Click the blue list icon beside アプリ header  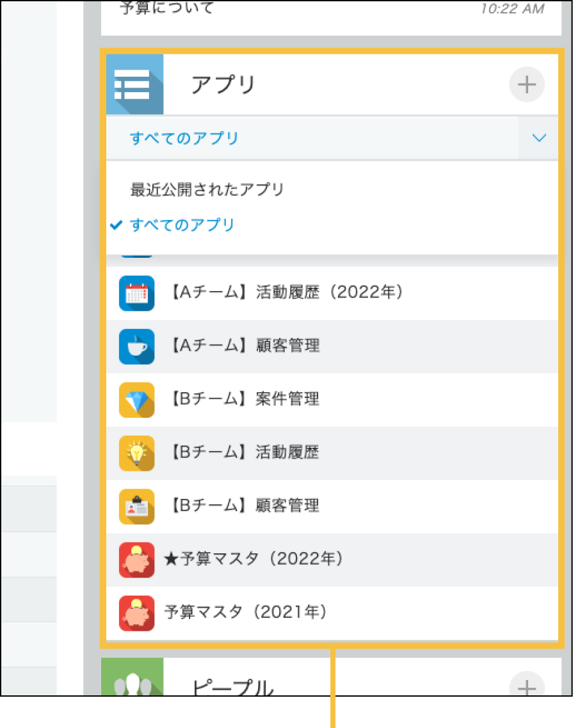[x=135, y=84]
